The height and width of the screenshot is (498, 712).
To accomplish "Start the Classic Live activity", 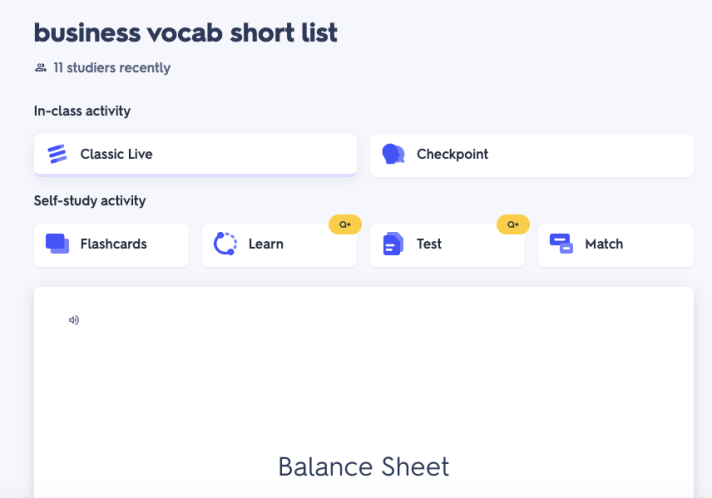I will (x=116, y=154).
